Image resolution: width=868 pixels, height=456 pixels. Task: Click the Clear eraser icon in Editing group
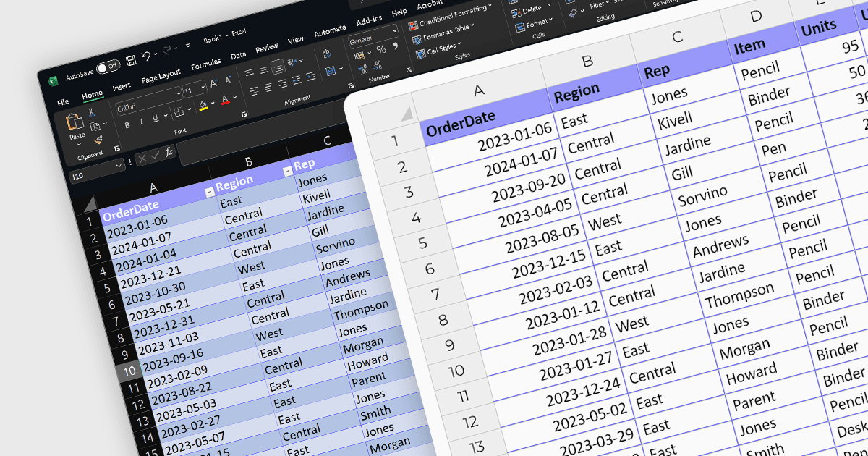click(x=573, y=13)
